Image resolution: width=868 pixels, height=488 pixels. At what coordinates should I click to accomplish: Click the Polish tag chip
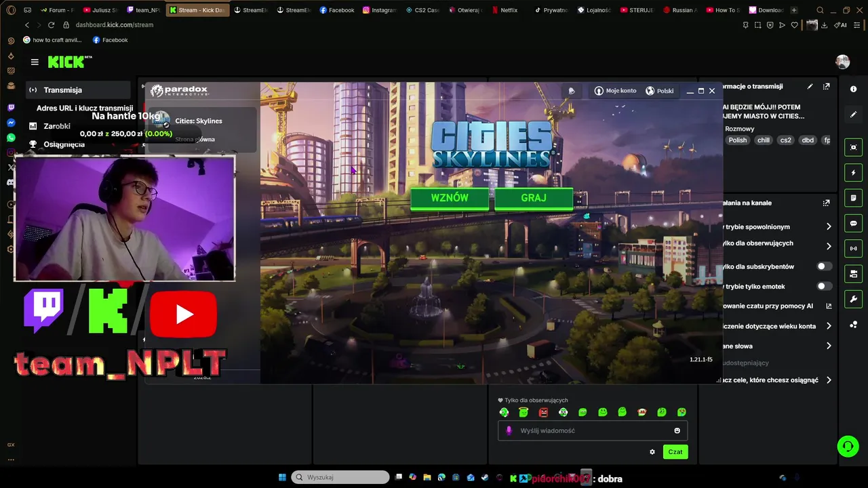737,140
